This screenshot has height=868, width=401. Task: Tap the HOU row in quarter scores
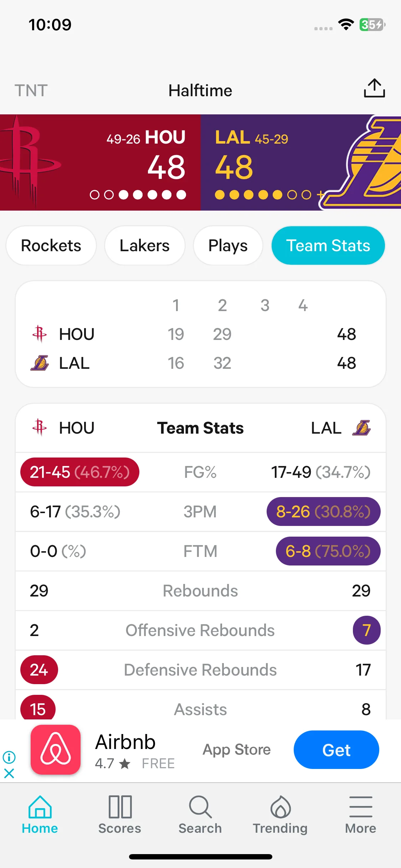click(201, 334)
